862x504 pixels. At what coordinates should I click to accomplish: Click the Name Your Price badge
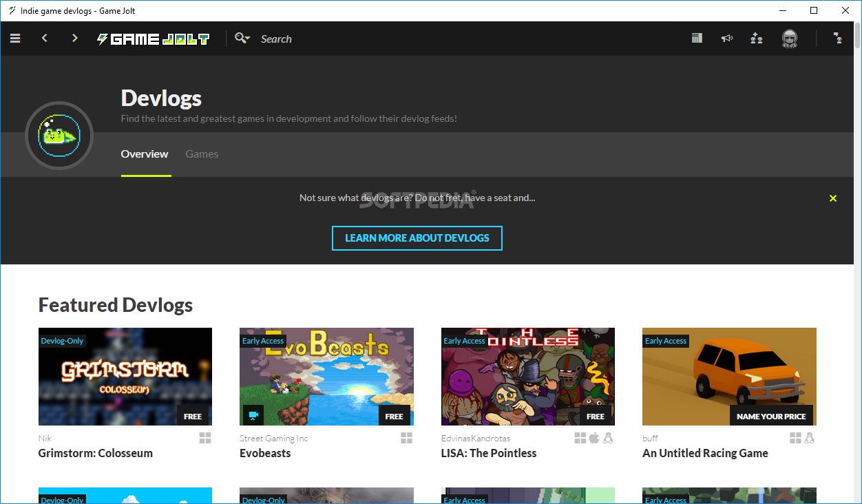(x=771, y=416)
